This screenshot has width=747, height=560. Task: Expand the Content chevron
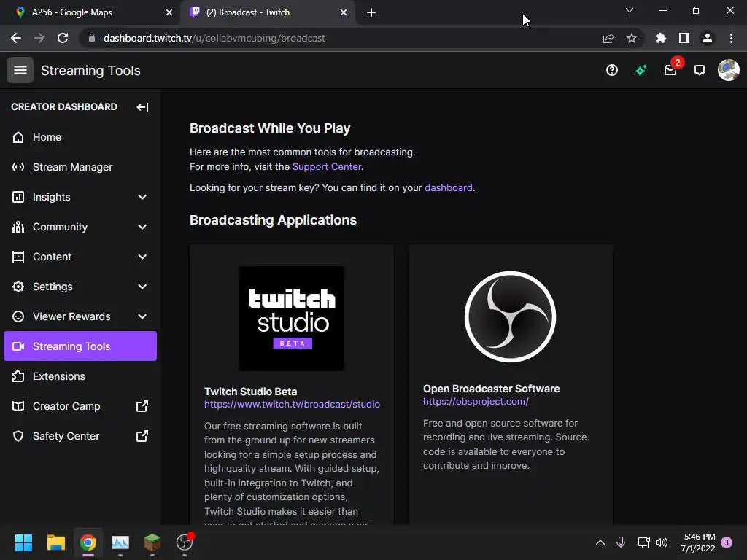click(142, 257)
